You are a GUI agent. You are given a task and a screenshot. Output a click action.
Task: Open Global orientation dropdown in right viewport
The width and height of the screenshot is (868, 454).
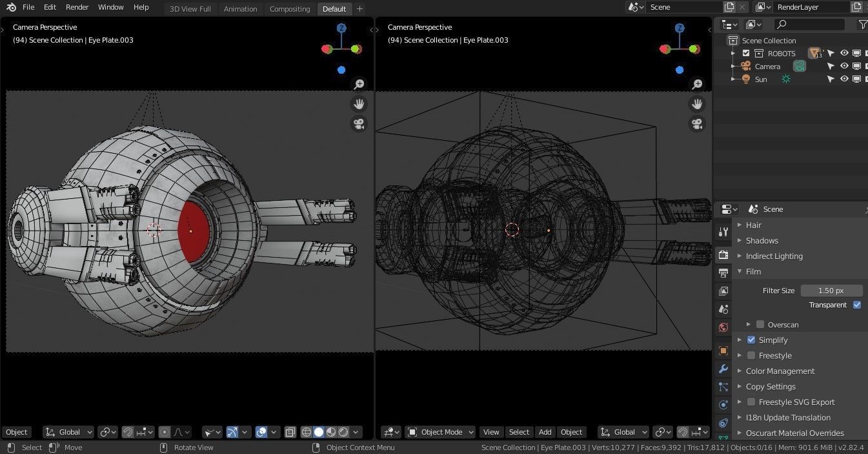(x=623, y=432)
